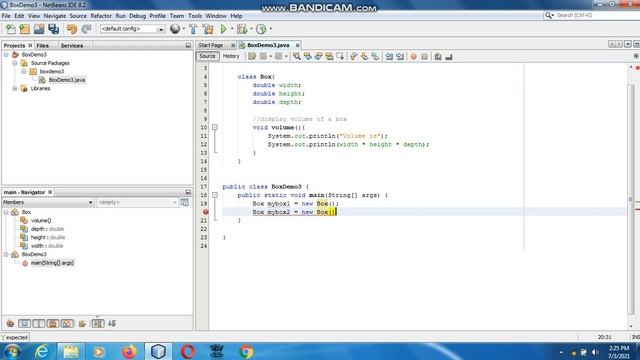Collapse the Source Packages node
640x360 pixels.
pos(15,63)
